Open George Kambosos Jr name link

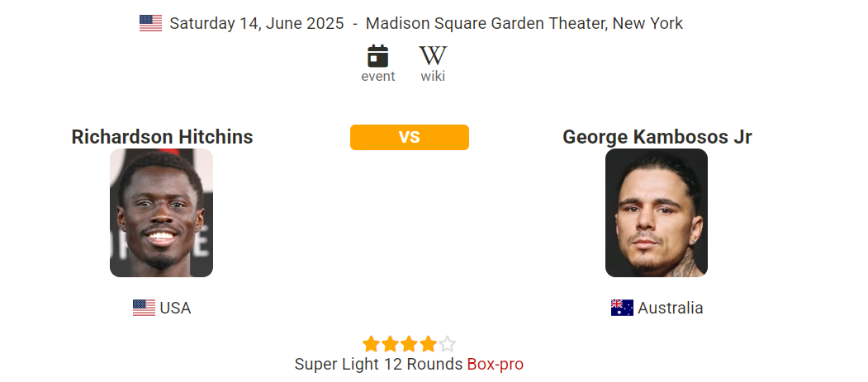click(657, 137)
